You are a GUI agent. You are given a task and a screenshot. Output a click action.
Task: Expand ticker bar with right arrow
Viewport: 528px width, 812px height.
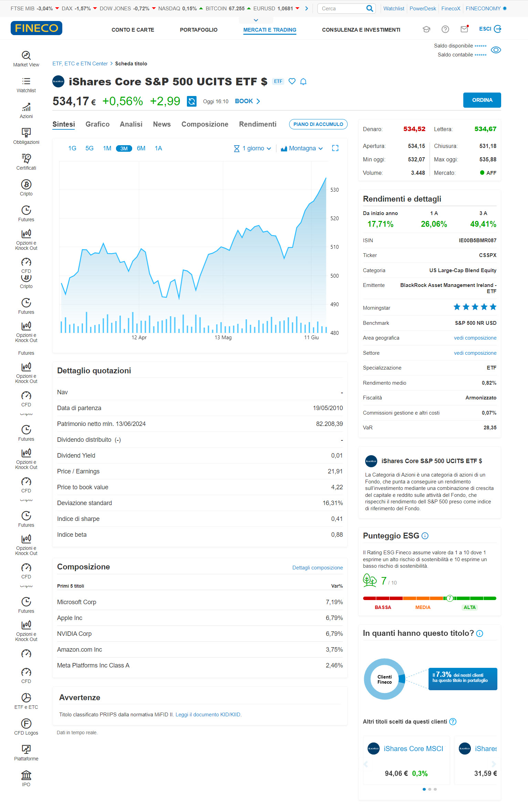point(307,8)
